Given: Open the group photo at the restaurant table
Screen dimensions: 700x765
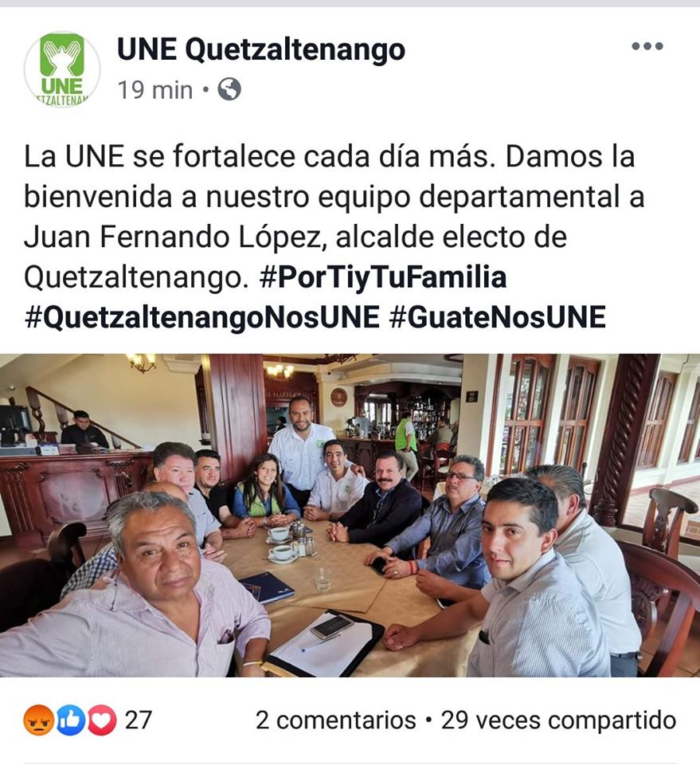Looking at the screenshot, I should point(350,516).
